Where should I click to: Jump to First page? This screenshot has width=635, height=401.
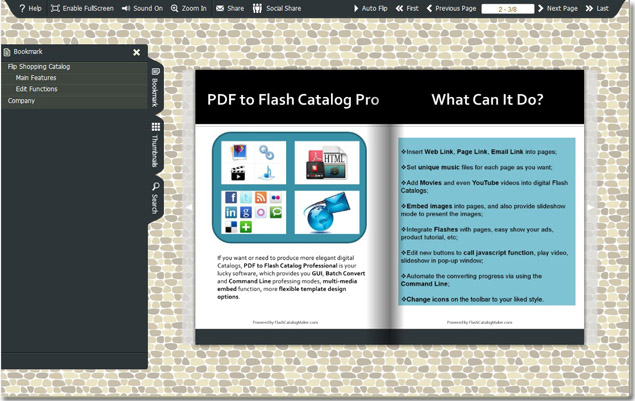tap(407, 8)
